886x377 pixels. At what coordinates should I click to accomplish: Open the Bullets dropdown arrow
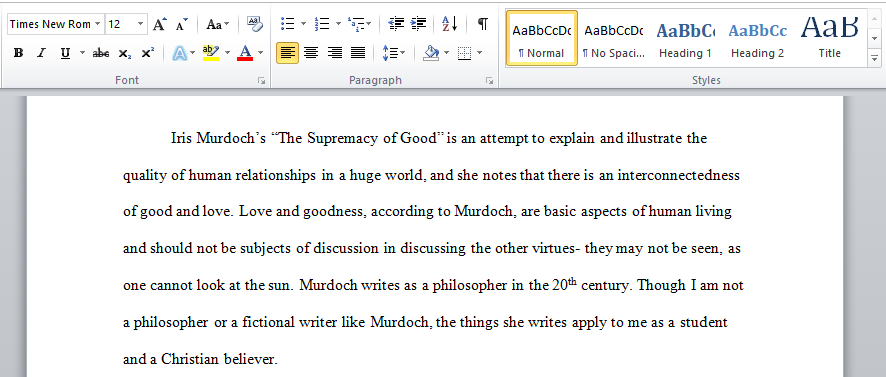click(303, 24)
